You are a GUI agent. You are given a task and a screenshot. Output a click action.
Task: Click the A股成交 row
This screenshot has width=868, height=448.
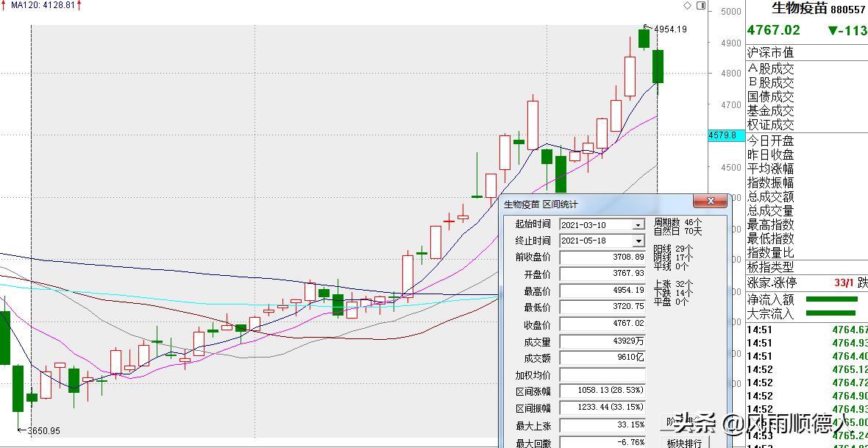pos(807,69)
